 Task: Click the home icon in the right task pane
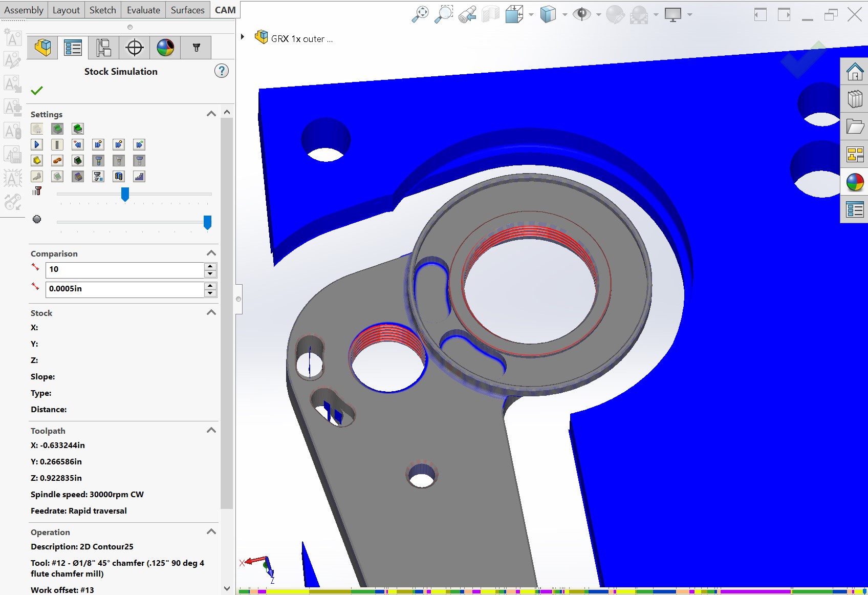855,72
